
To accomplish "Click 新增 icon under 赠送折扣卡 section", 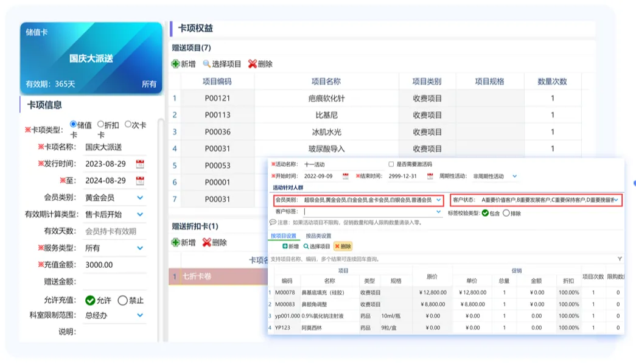I will [176, 242].
